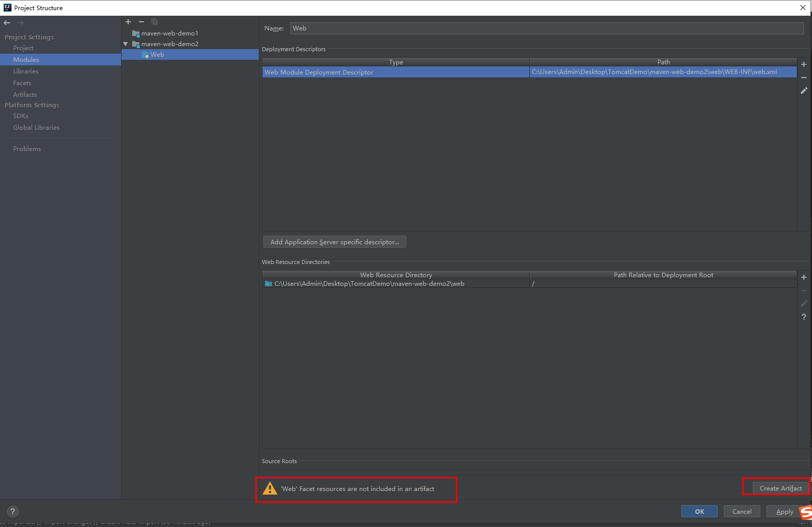Open the Artifacts settings page
812x527 pixels.
coord(25,94)
